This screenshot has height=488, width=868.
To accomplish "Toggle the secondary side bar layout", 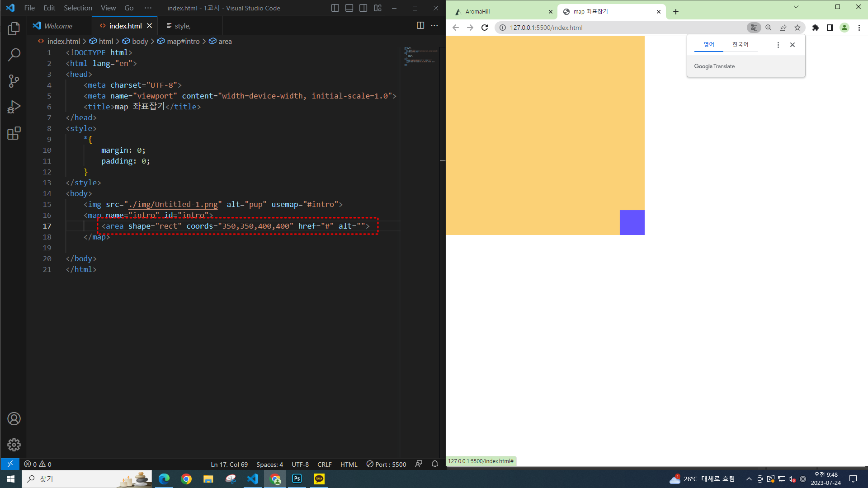I will click(x=363, y=8).
